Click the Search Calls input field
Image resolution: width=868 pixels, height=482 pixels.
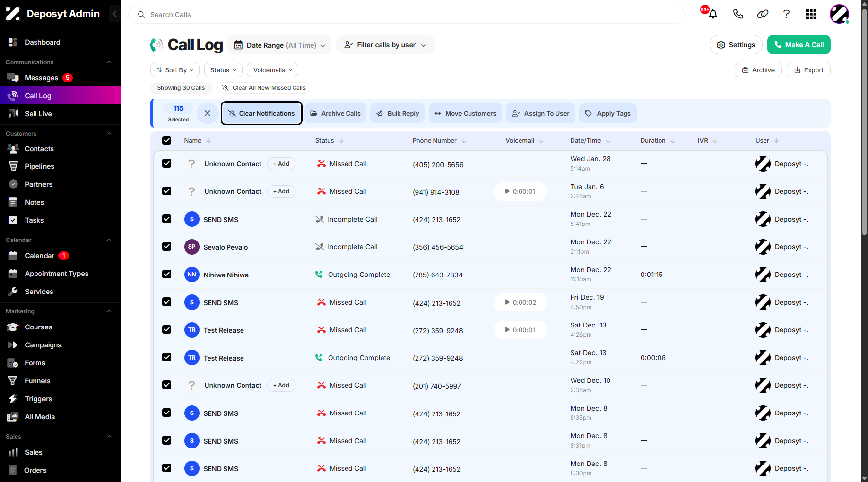click(x=406, y=15)
